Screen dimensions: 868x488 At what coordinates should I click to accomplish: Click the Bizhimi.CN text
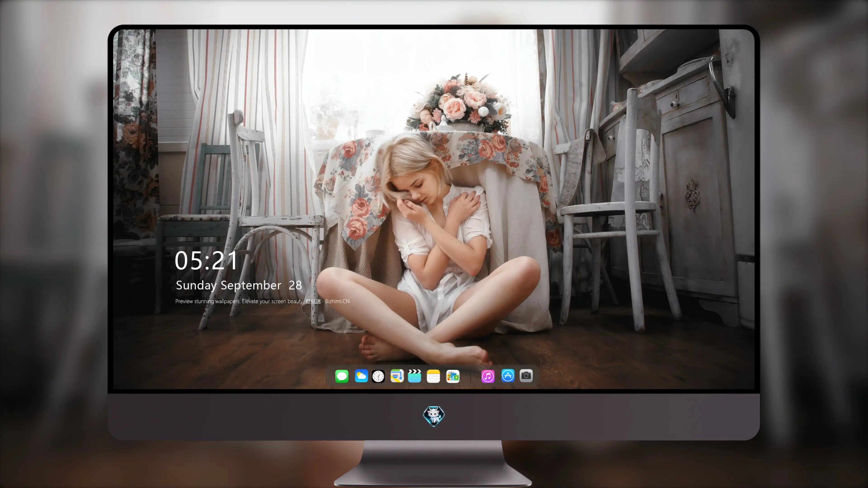point(337,301)
